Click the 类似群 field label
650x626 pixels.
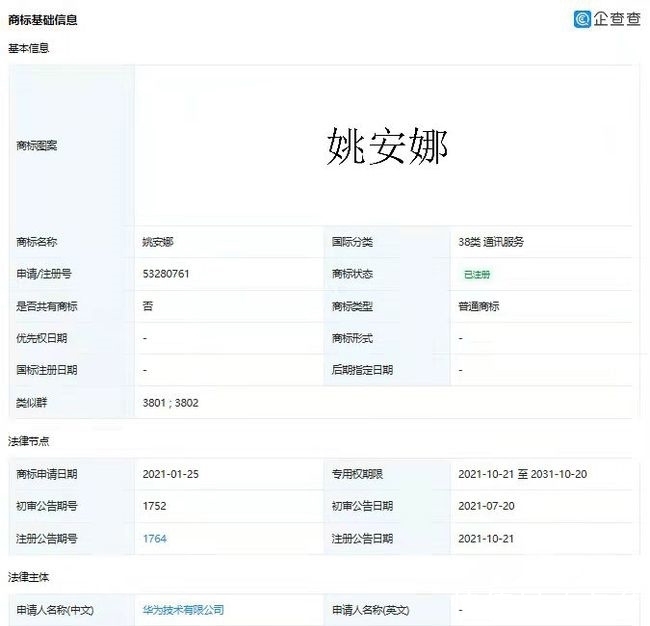[32, 403]
